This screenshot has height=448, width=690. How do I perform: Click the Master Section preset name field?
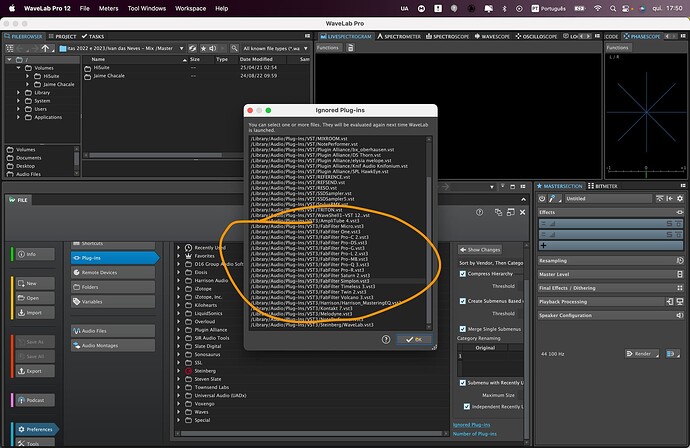607,198
